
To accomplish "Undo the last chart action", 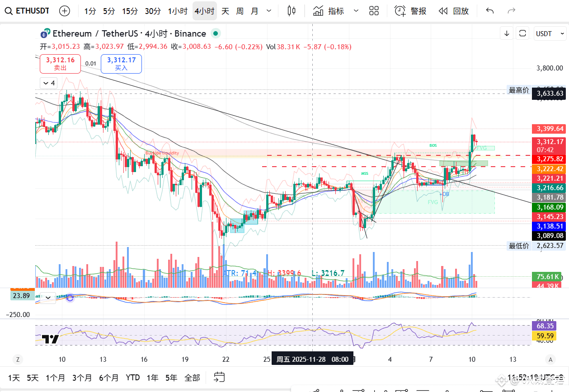I will pyautogui.click(x=490, y=11).
